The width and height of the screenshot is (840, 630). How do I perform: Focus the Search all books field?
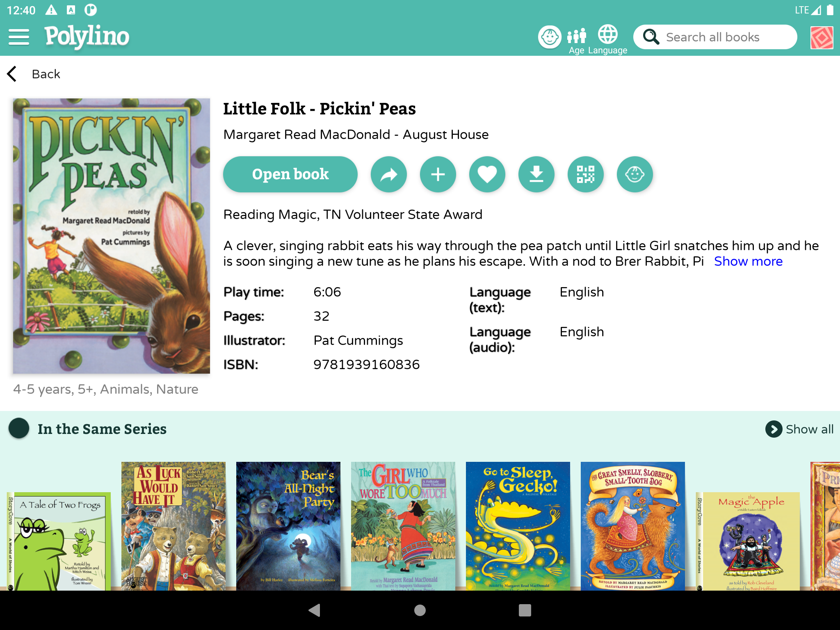[715, 37]
